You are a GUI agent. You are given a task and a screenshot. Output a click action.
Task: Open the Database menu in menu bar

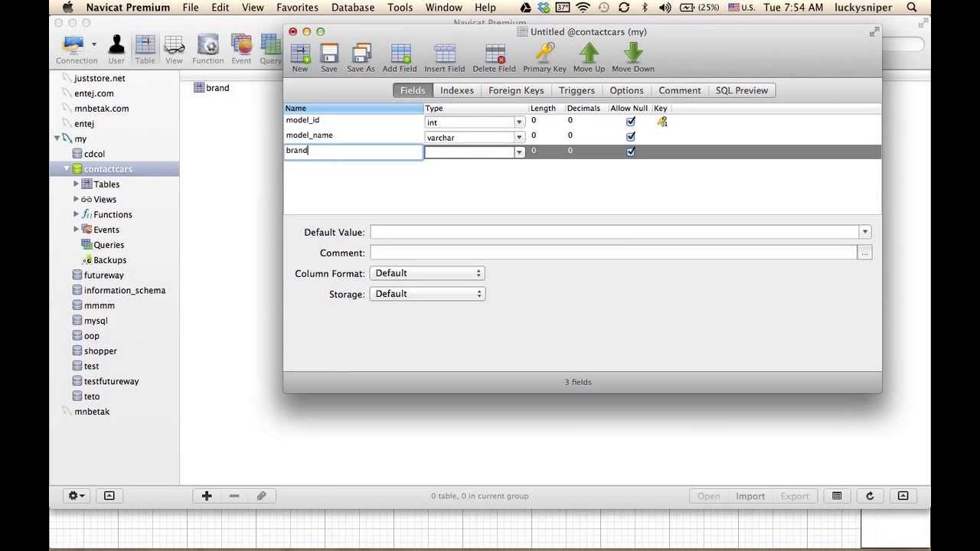pos(353,8)
